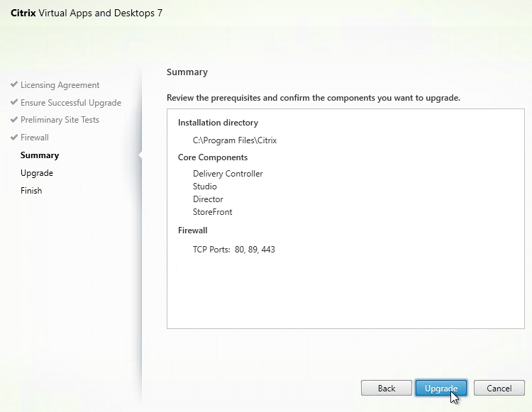Click the Ensure Successful Upgrade checkmark icon
The width and height of the screenshot is (532, 412).
(14, 101)
